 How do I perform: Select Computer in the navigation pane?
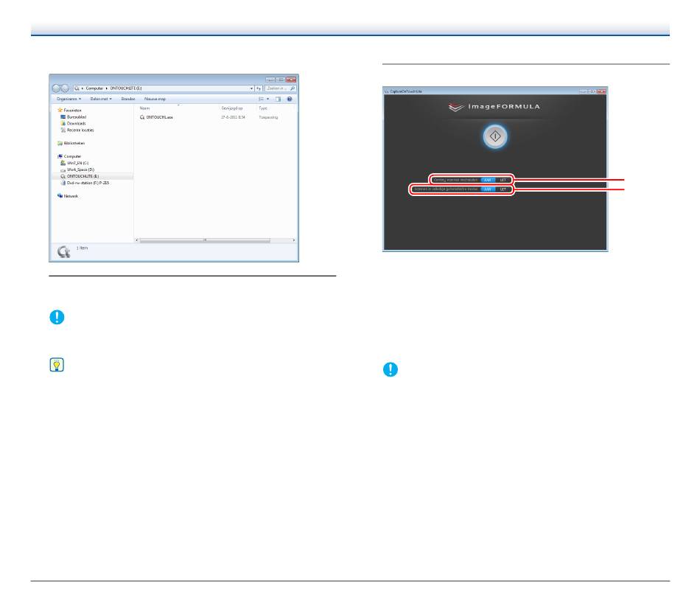(x=69, y=157)
